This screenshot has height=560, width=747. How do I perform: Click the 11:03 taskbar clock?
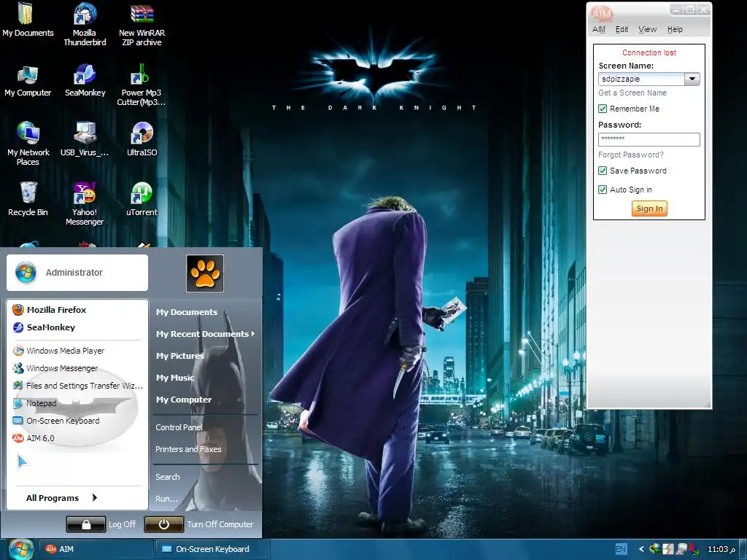point(721,549)
